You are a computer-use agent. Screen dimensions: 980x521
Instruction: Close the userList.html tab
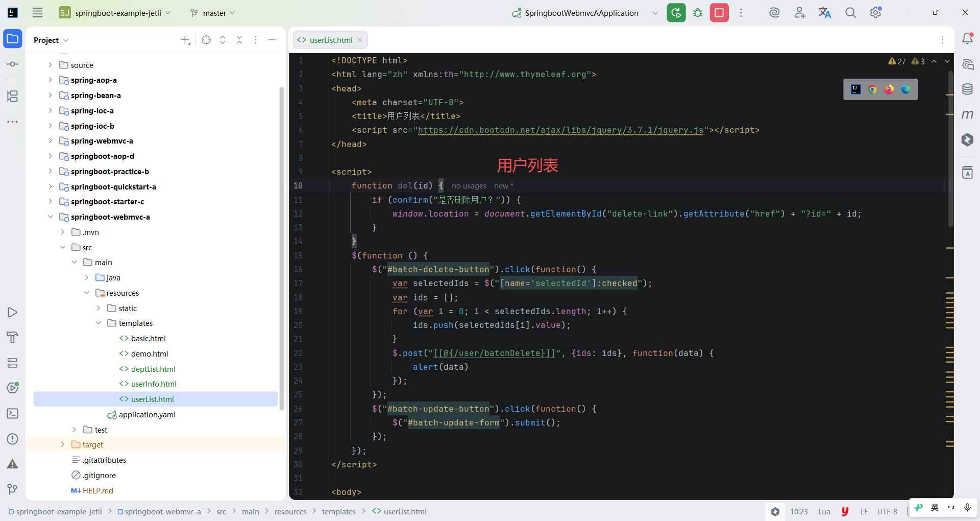tap(360, 40)
